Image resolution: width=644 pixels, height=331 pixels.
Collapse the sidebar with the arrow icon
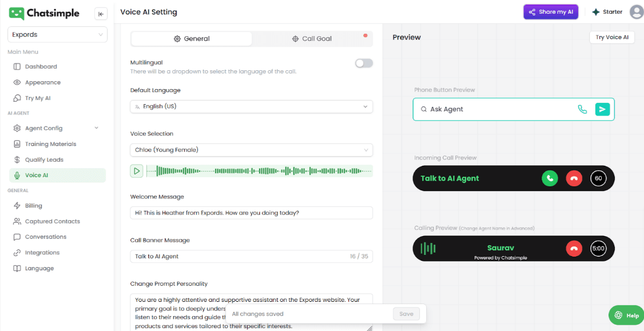[x=101, y=14]
